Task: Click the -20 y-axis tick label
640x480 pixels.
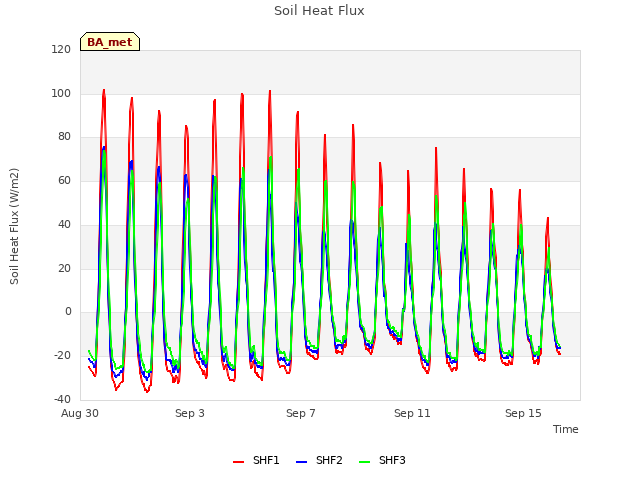Action: (x=62, y=356)
